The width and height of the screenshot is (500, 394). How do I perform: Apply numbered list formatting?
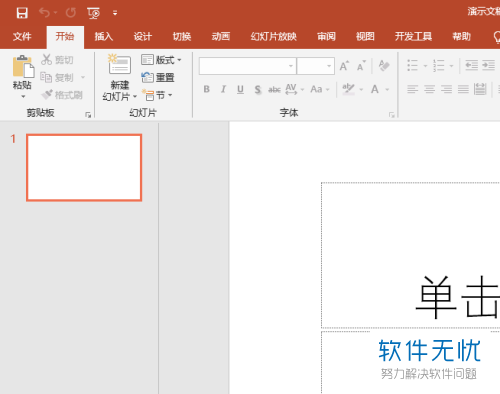439,65
